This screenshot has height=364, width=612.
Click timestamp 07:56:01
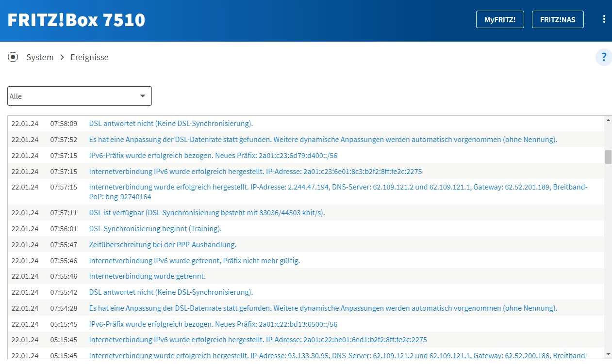point(64,229)
